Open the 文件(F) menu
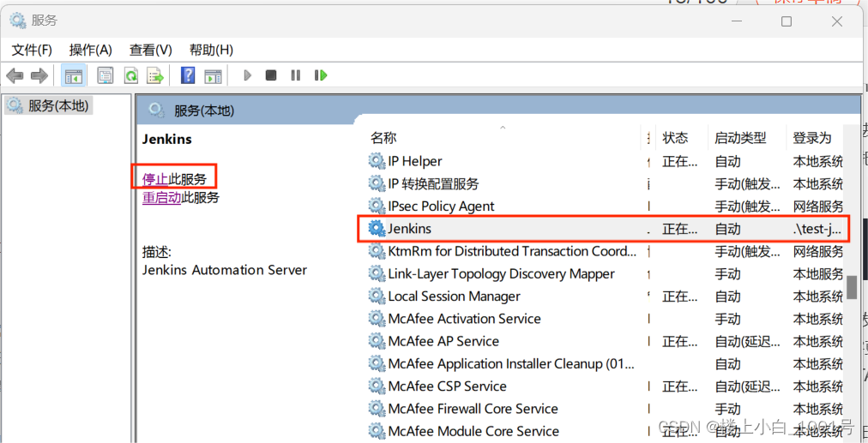868x443 pixels. [x=32, y=50]
